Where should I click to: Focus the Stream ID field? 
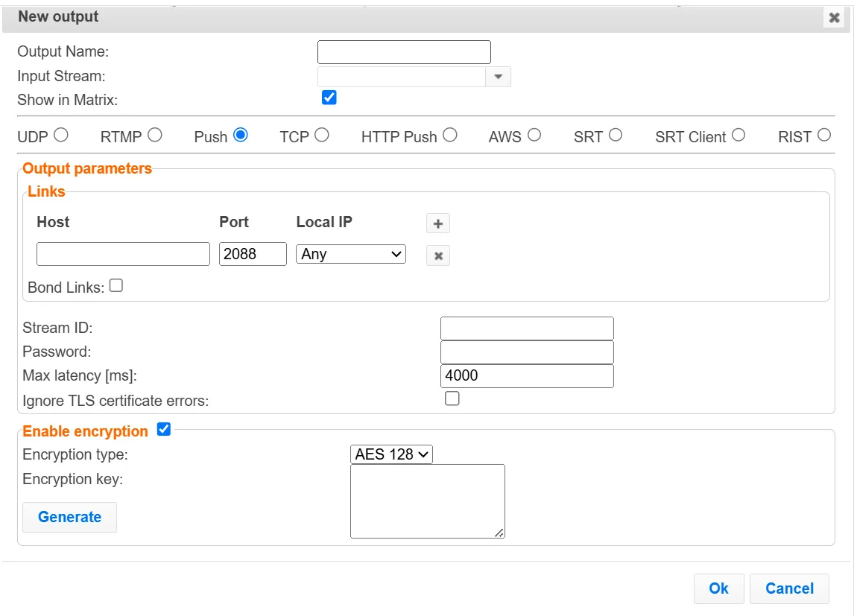(527, 328)
